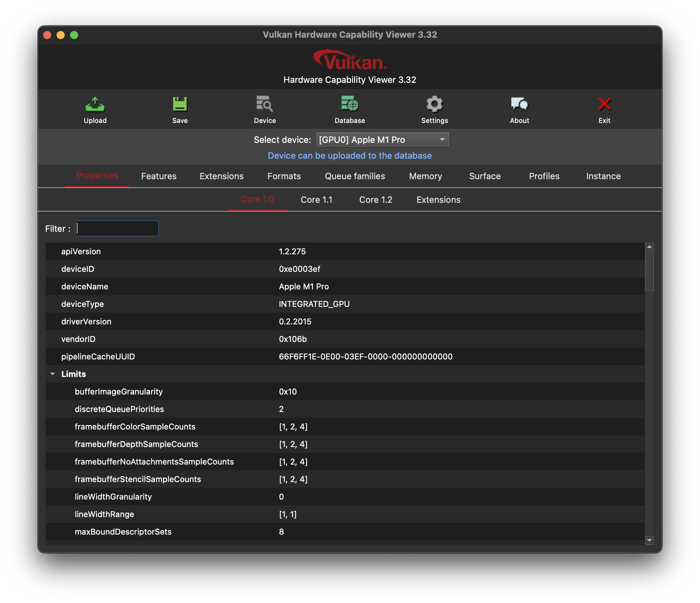700x603 pixels.
Task: Select the framebufferStencilSampleCounts row
Action: [345, 479]
